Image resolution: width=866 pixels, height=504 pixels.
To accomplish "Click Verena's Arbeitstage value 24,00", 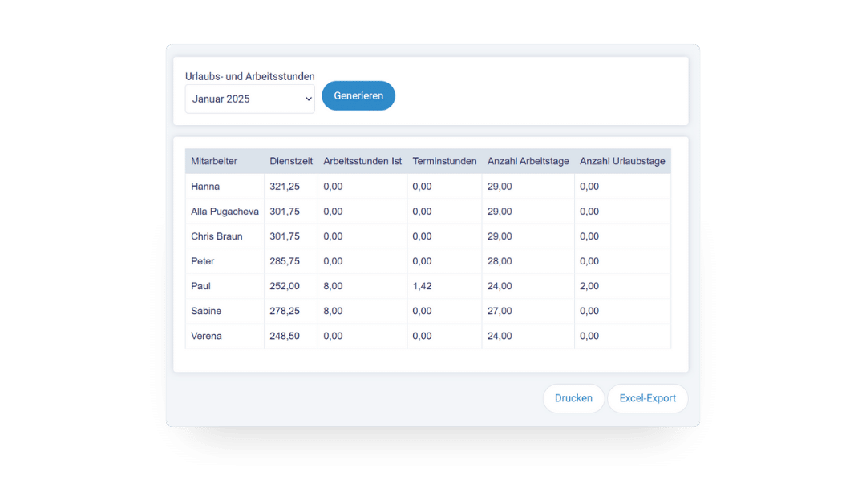I will click(x=500, y=336).
